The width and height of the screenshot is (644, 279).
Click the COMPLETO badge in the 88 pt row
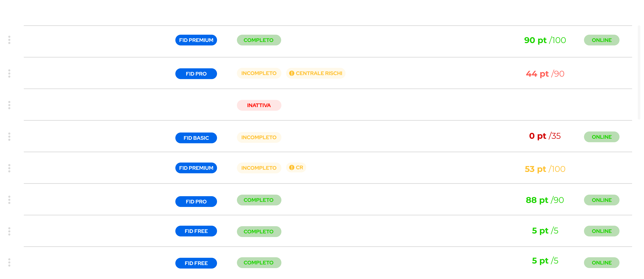[259, 200]
